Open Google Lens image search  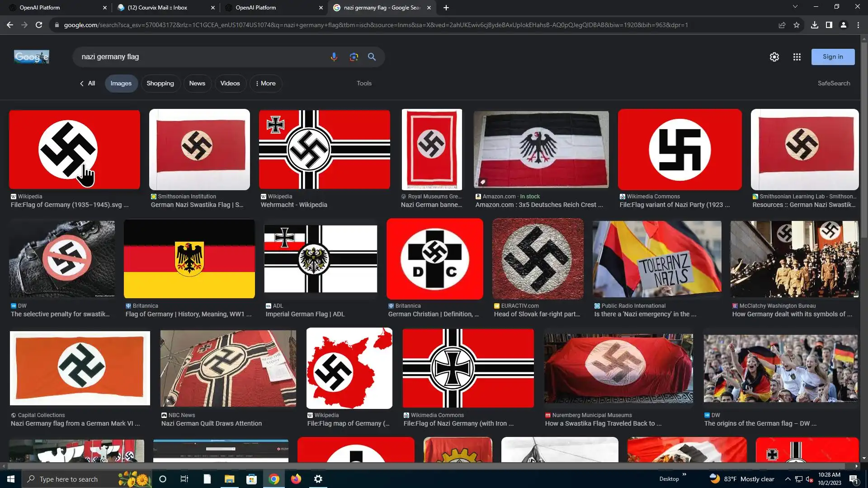(x=354, y=57)
